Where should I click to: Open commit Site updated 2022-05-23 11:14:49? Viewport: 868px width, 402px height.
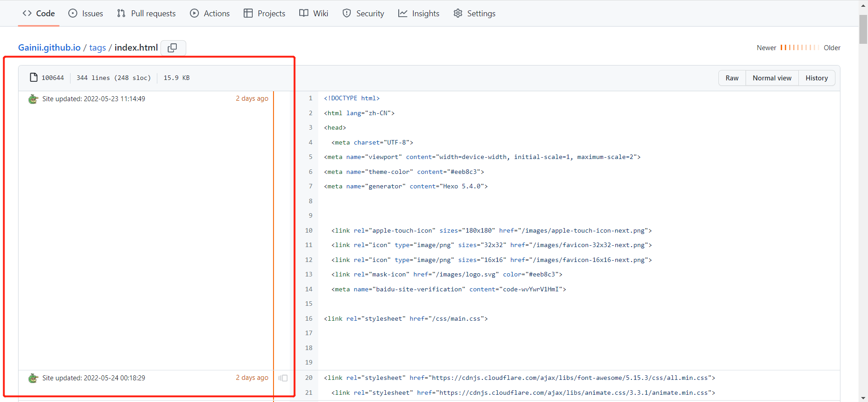94,98
